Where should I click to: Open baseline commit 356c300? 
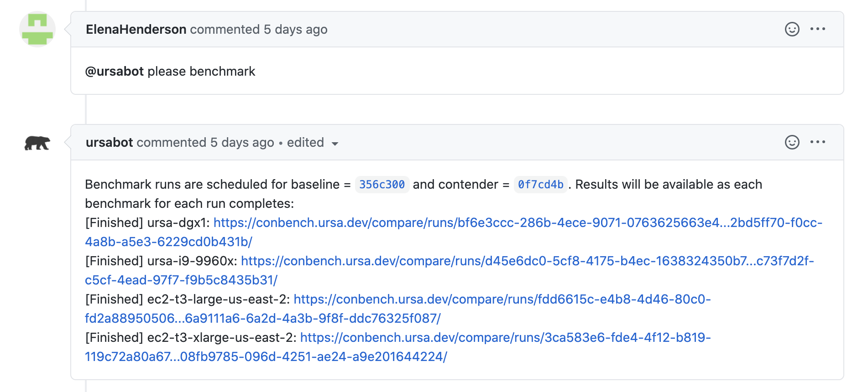point(382,185)
